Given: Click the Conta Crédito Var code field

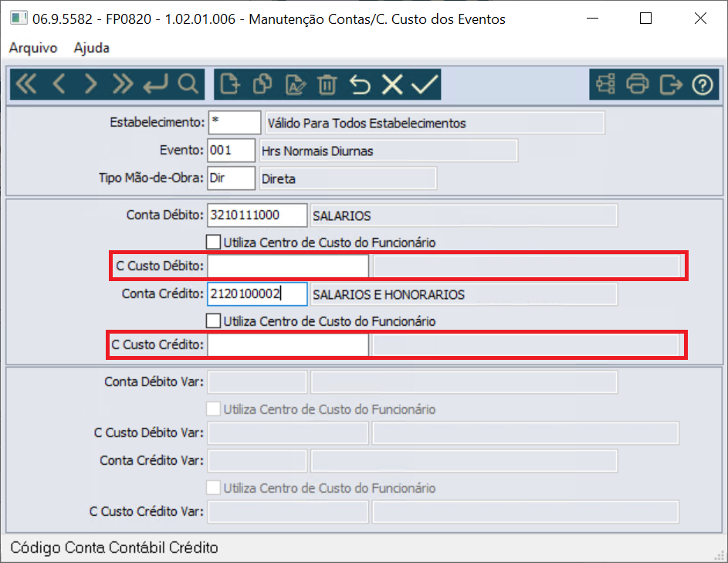Looking at the screenshot, I should click(257, 461).
